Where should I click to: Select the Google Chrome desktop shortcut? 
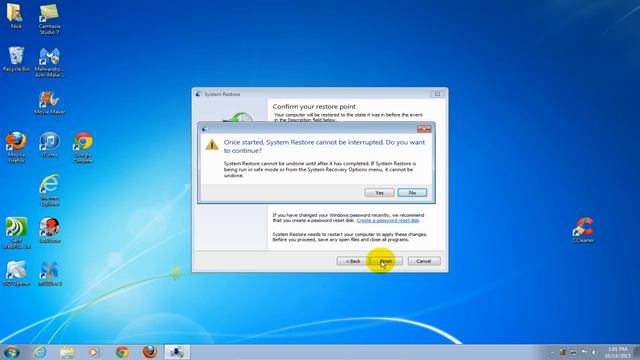click(x=83, y=147)
